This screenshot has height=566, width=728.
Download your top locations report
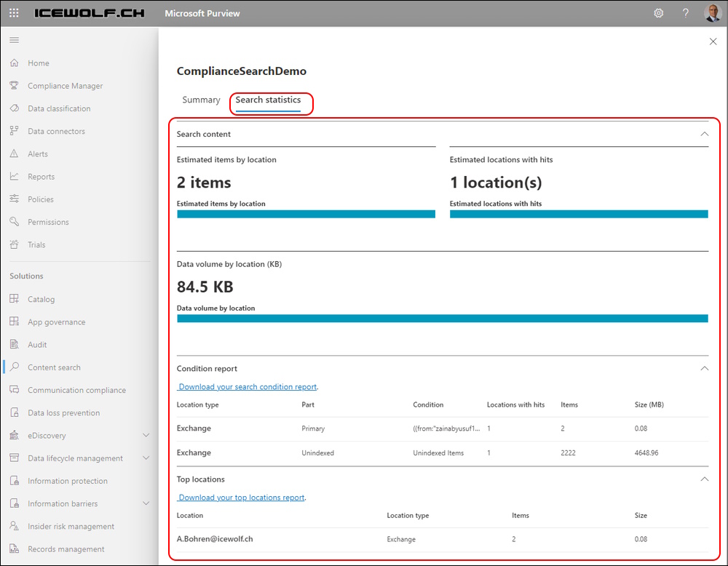click(x=242, y=498)
